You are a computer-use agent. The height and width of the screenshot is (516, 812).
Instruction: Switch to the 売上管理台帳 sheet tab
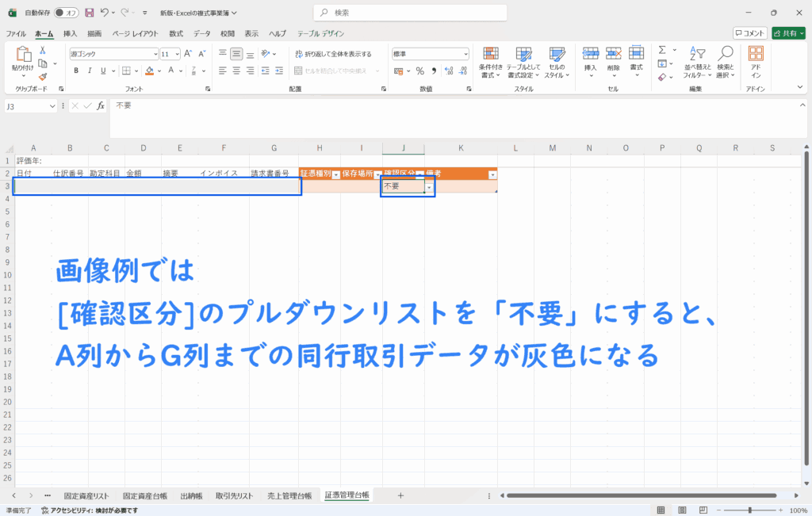[289, 495]
